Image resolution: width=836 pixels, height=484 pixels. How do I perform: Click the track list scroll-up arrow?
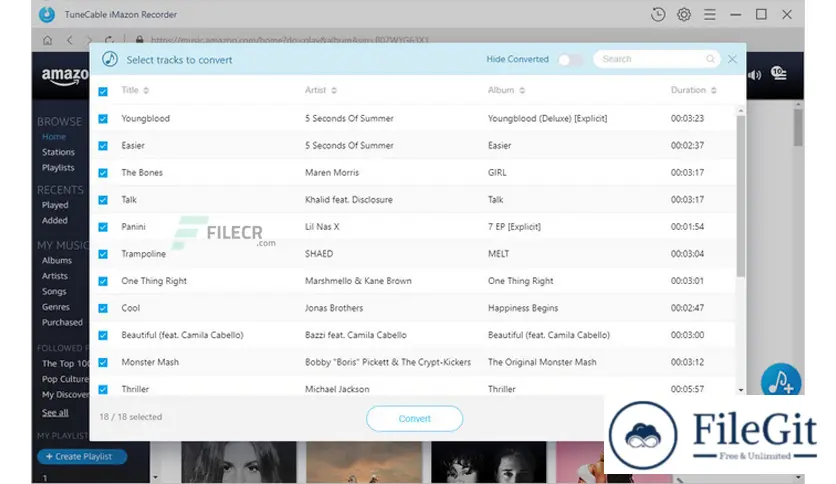click(741, 111)
